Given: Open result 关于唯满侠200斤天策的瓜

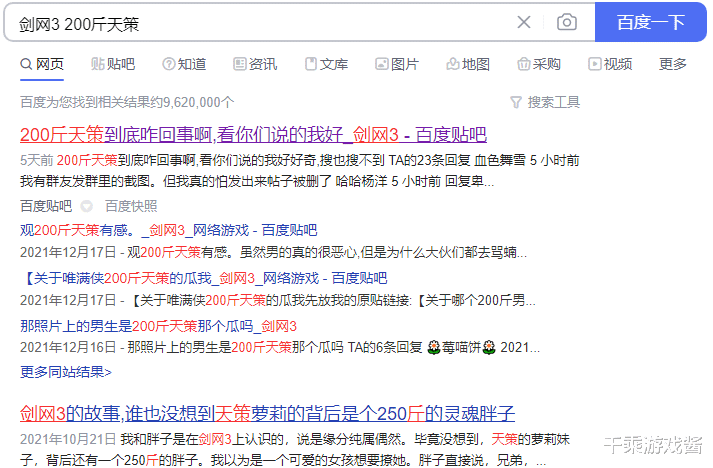Looking at the screenshot, I should (x=204, y=278).
